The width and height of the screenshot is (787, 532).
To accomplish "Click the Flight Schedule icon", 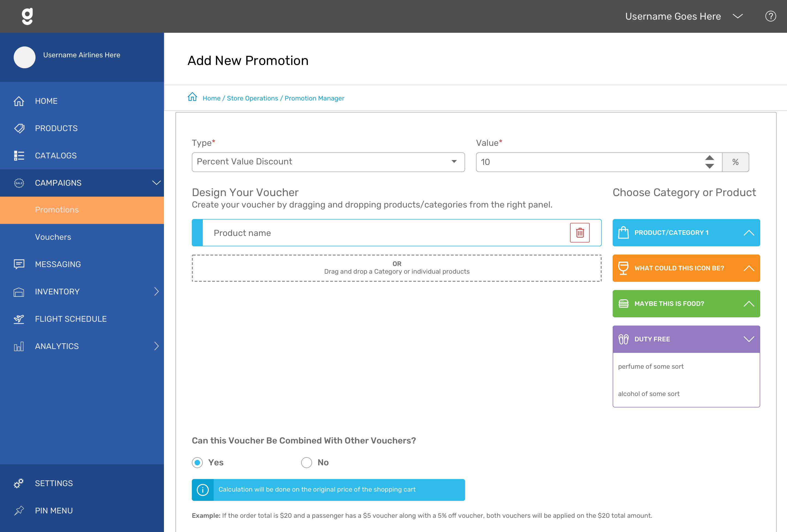I will click(x=19, y=319).
